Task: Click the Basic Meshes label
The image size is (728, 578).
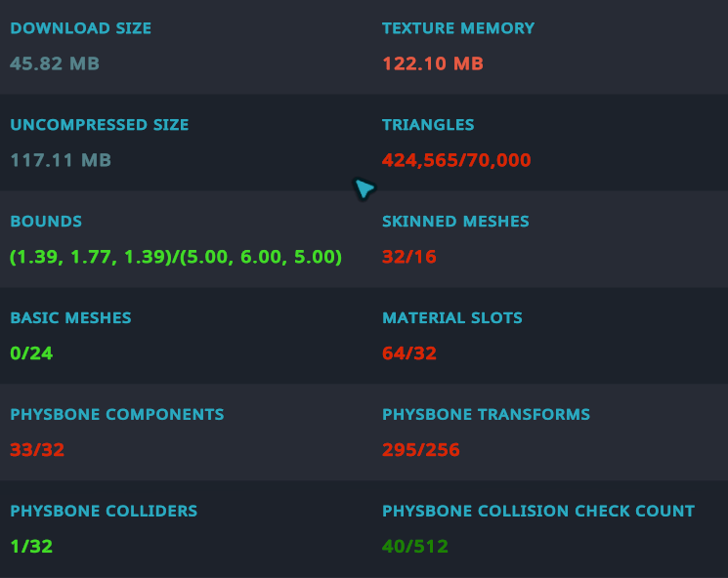Action: tap(70, 318)
